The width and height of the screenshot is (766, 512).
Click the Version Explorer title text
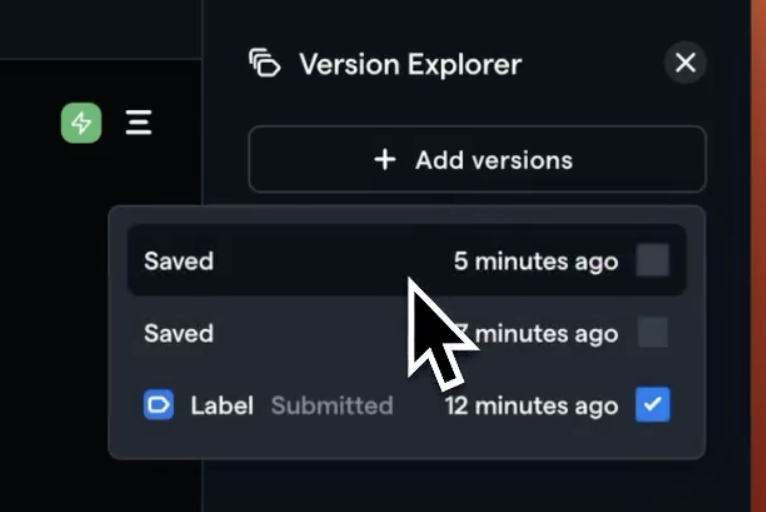410,64
